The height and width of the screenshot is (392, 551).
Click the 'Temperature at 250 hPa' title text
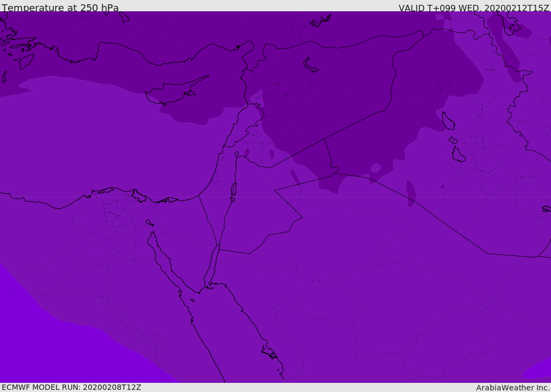(x=60, y=8)
